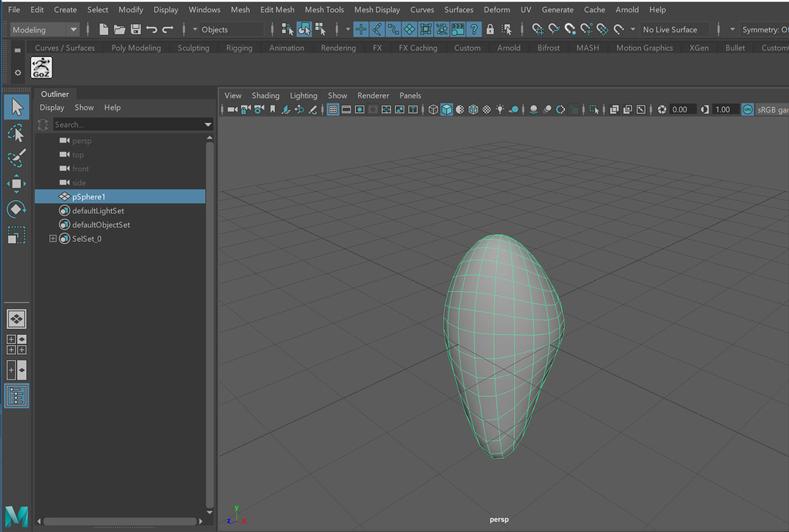Click the question-mark selection mask icon
789x532 pixels.
(474, 30)
